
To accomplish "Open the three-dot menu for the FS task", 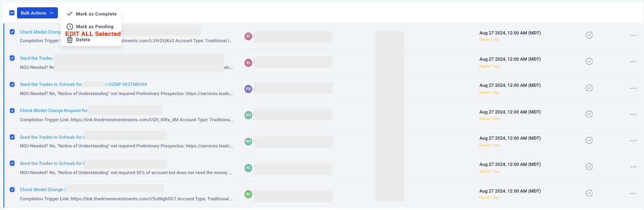I will coord(633,167).
